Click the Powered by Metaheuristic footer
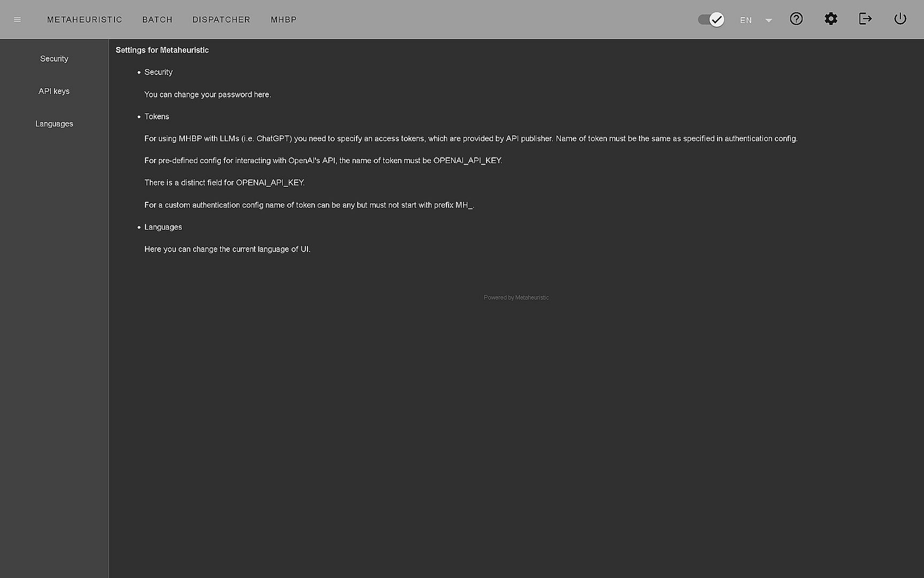 (516, 298)
